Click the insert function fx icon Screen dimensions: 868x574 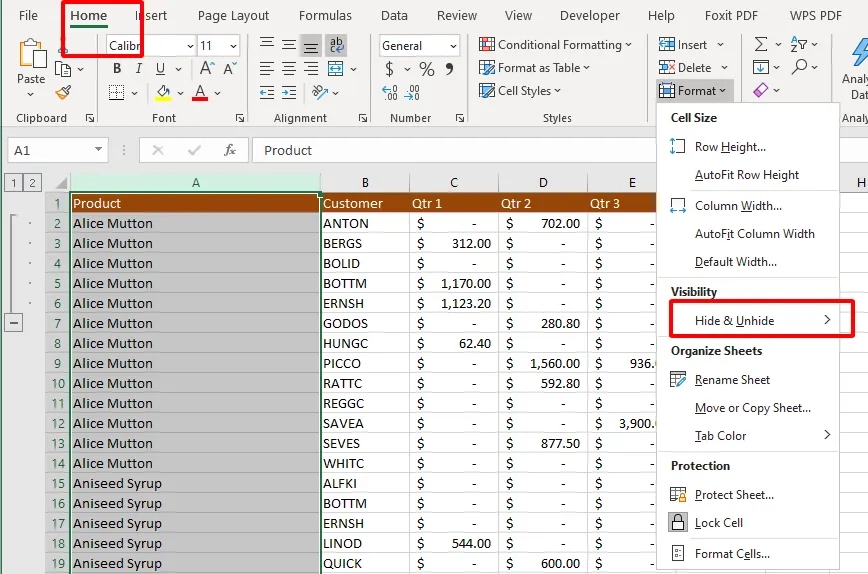point(230,150)
